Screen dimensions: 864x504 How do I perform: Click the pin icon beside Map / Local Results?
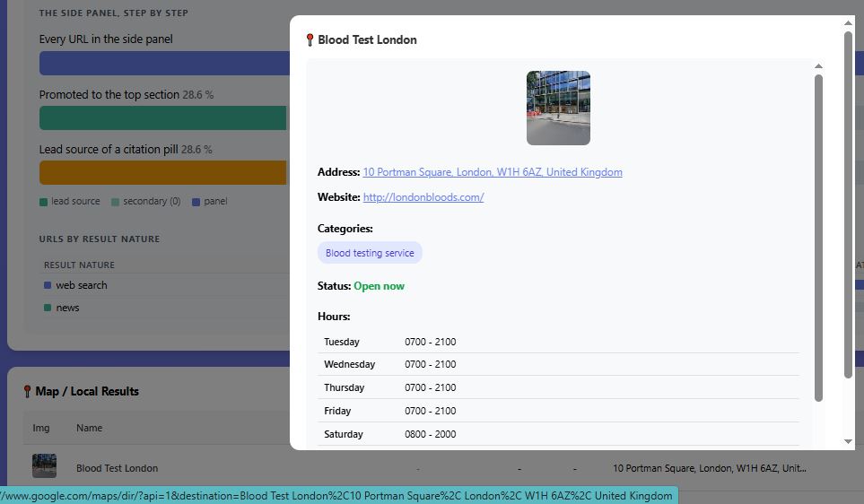(27, 392)
